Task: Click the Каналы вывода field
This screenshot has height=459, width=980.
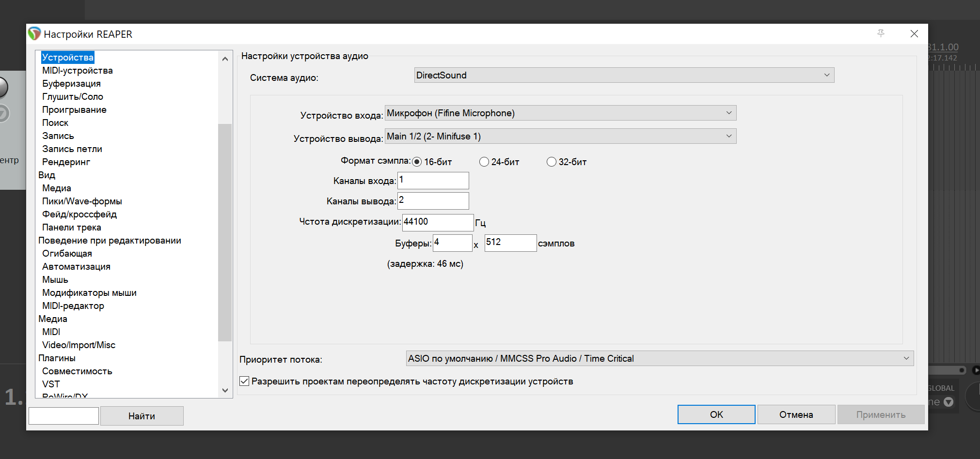Action: pyautogui.click(x=433, y=201)
